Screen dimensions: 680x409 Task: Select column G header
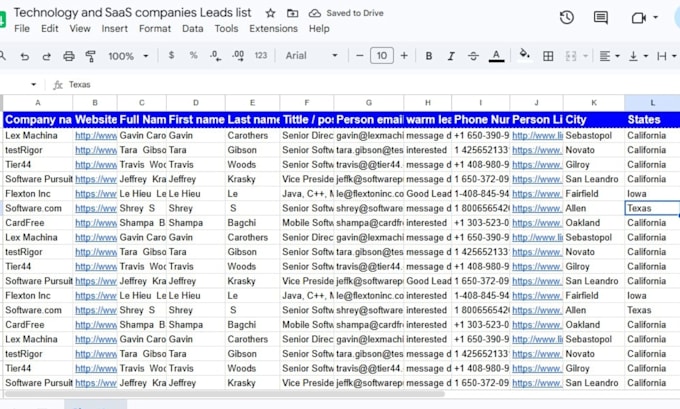(x=369, y=103)
